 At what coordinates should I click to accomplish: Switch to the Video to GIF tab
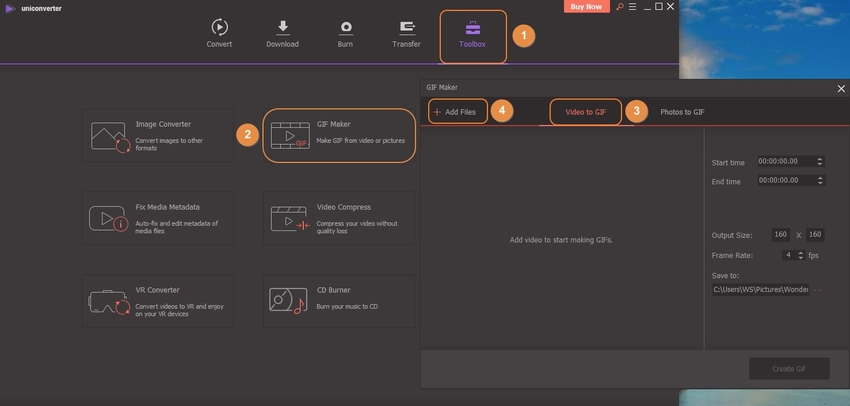585,112
